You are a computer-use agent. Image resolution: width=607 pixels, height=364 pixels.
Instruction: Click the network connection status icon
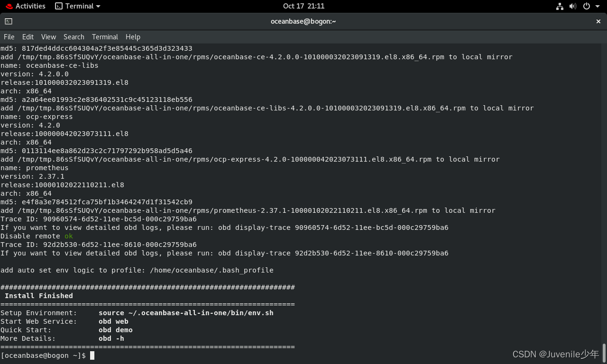pos(560,6)
